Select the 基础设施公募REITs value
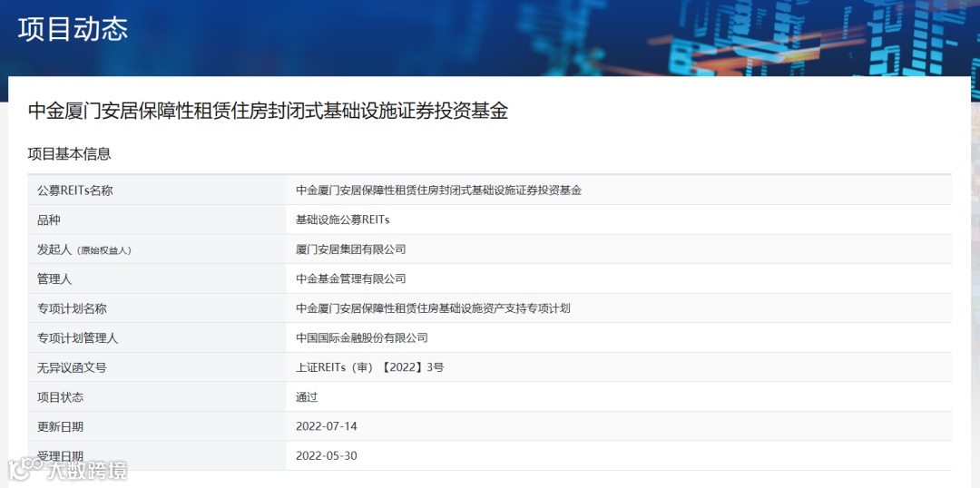The height and width of the screenshot is (488, 980). point(342,220)
